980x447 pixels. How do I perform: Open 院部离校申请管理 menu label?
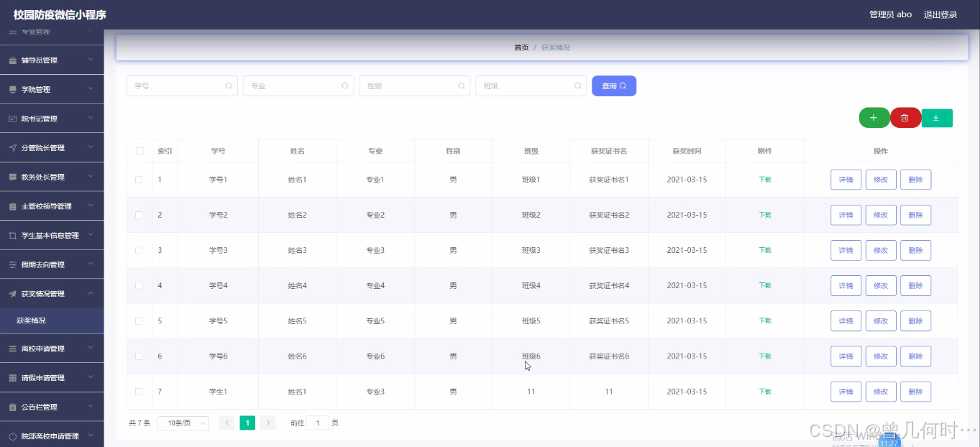point(50,436)
